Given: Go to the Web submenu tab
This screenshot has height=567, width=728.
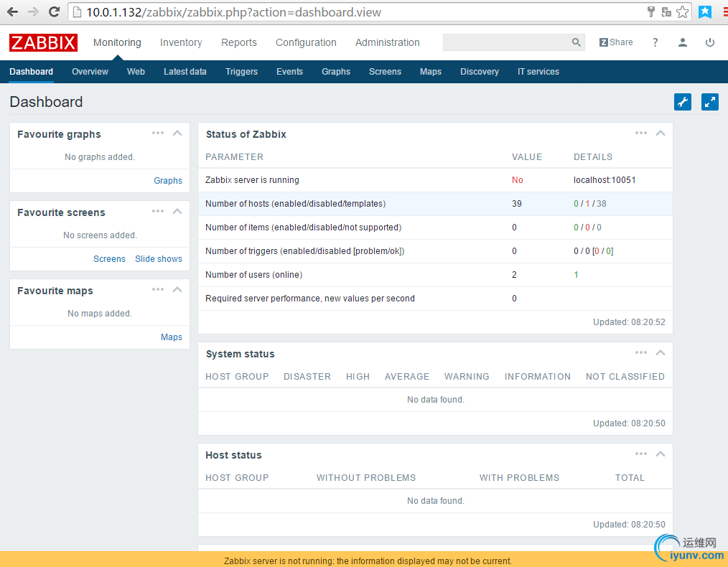Looking at the screenshot, I should (x=136, y=72).
